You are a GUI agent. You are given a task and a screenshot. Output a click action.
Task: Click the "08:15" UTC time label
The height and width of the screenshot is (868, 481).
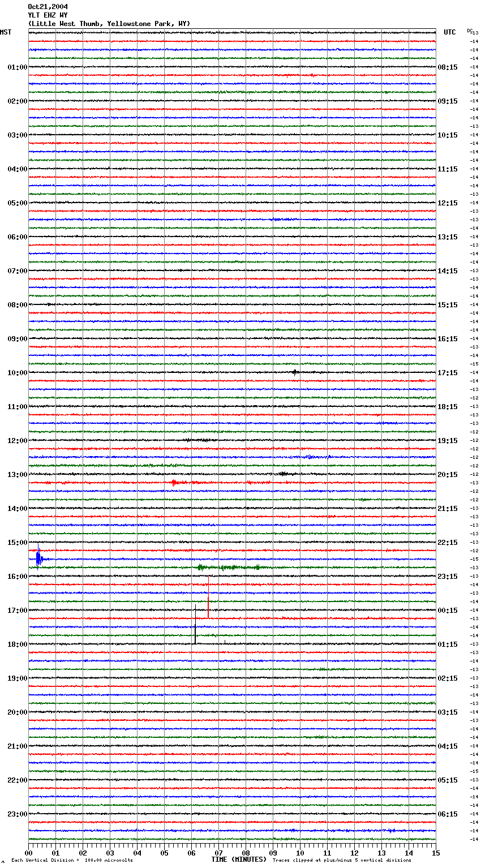448,67
